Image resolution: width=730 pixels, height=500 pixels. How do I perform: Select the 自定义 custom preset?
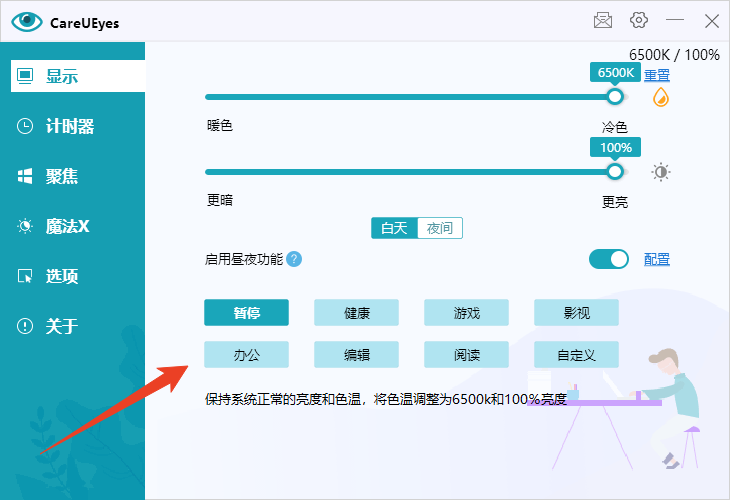click(577, 354)
